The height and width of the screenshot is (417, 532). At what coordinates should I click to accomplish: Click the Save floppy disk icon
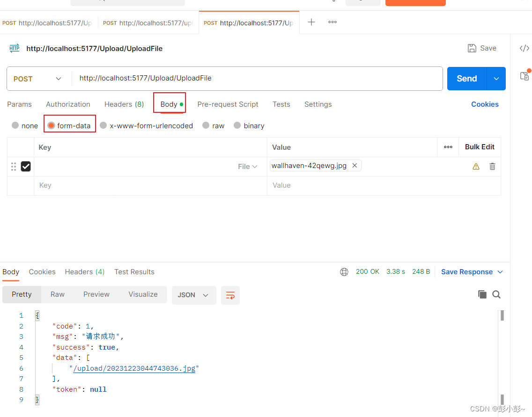(472, 48)
